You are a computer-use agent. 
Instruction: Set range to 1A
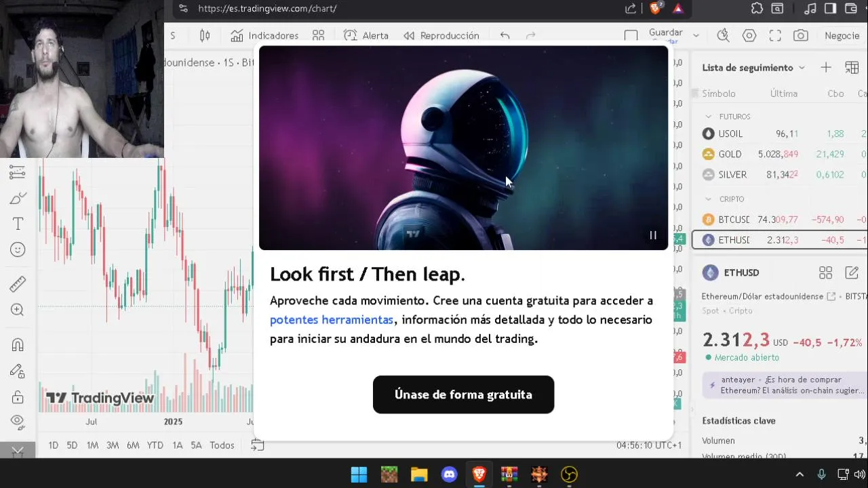coord(177,445)
